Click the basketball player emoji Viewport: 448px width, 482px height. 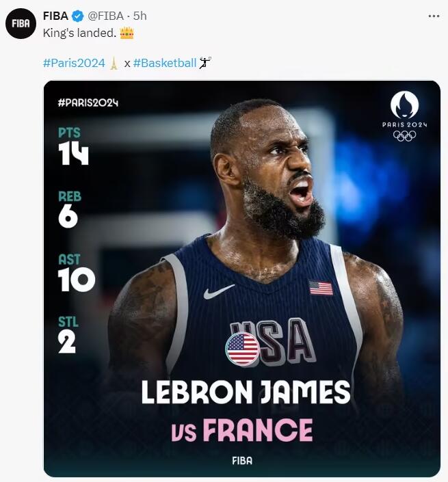click(205, 63)
